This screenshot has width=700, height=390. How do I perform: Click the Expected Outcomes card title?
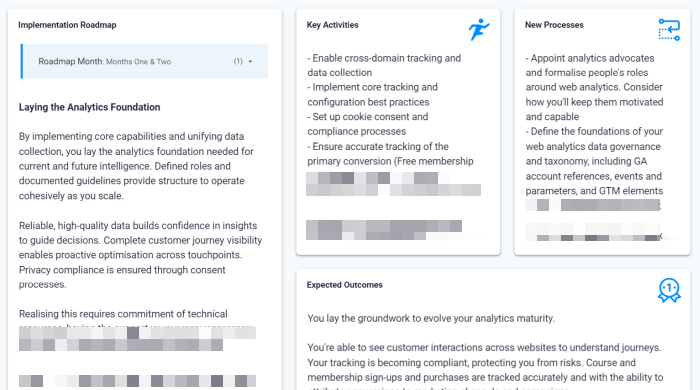pos(345,285)
